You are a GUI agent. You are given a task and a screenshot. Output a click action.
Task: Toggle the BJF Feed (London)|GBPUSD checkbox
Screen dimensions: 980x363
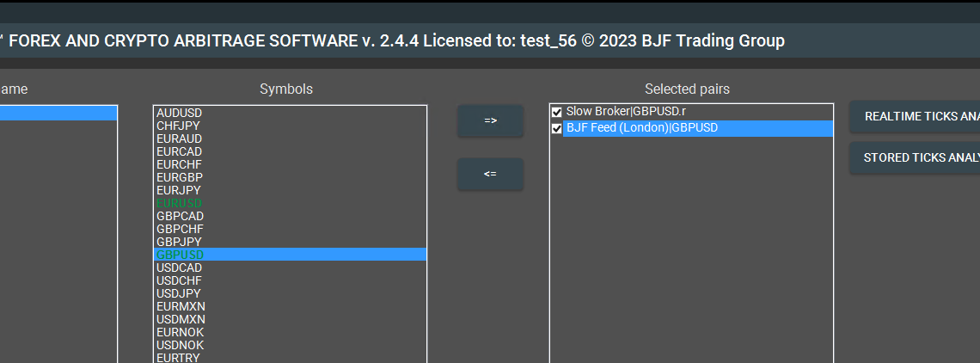point(557,128)
